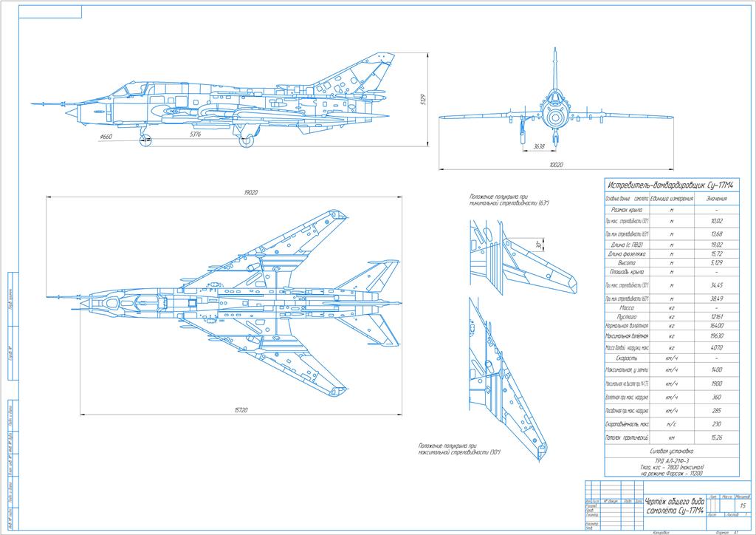Click the value 15,26 in the table
Screen dimensions: 756x535
[x=717, y=438]
